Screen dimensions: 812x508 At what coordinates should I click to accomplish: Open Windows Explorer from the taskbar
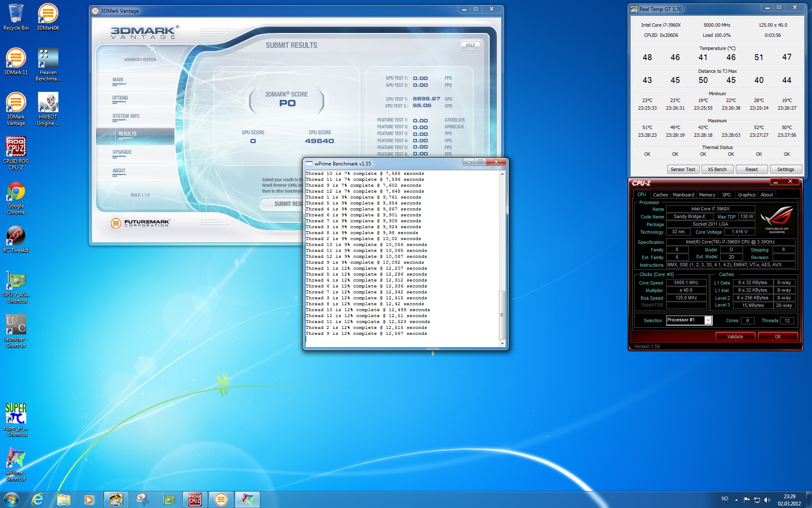click(64, 500)
